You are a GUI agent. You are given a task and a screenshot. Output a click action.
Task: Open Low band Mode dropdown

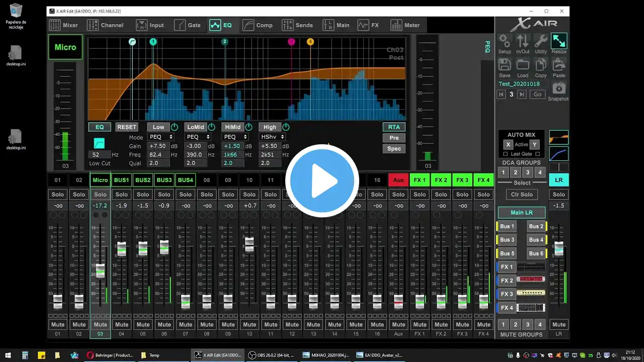160,137
